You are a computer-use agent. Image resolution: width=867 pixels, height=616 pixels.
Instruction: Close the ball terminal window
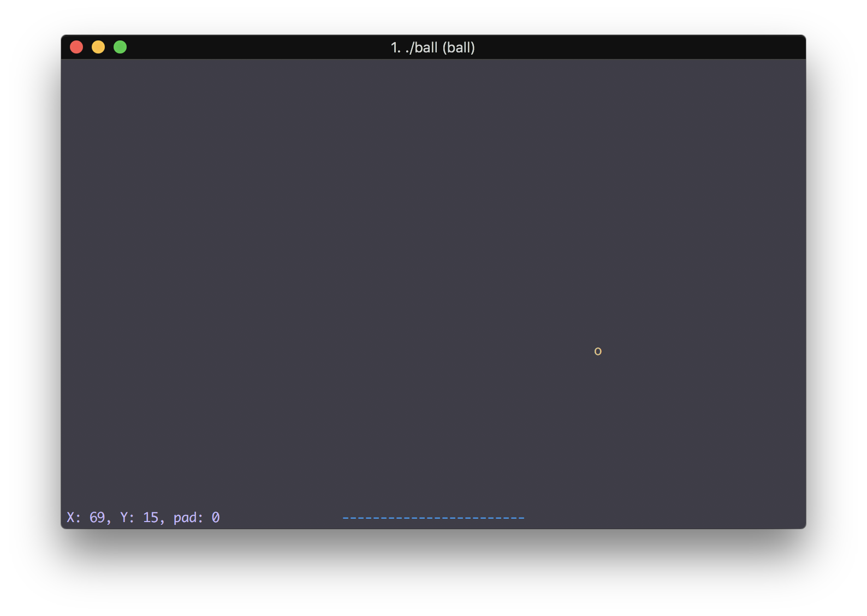tap(76, 48)
